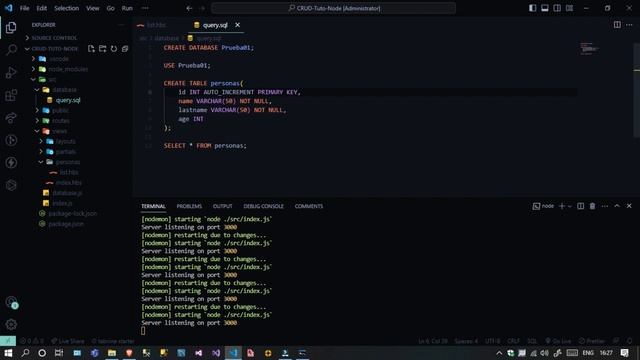This screenshot has height=360, width=640.
Task: Open the Live Share activity bar view
Action: (x=11, y=118)
